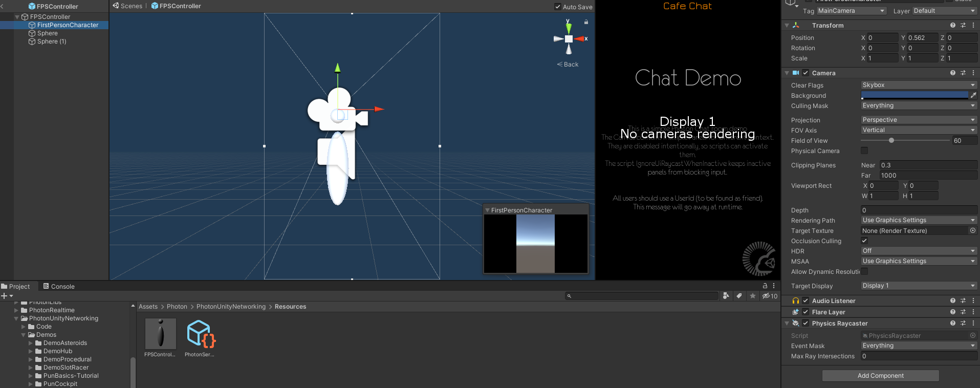Open Target Texture object picker

point(972,231)
